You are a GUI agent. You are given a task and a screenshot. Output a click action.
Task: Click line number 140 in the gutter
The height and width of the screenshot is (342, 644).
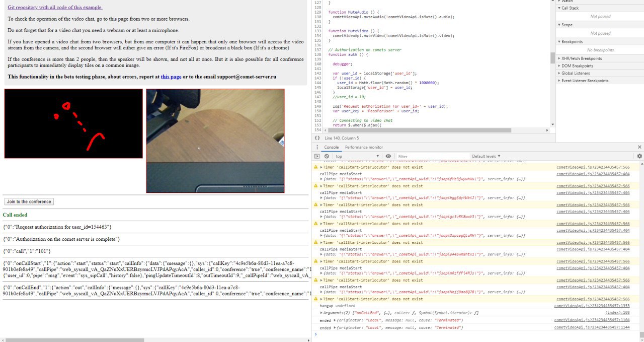point(317,64)
